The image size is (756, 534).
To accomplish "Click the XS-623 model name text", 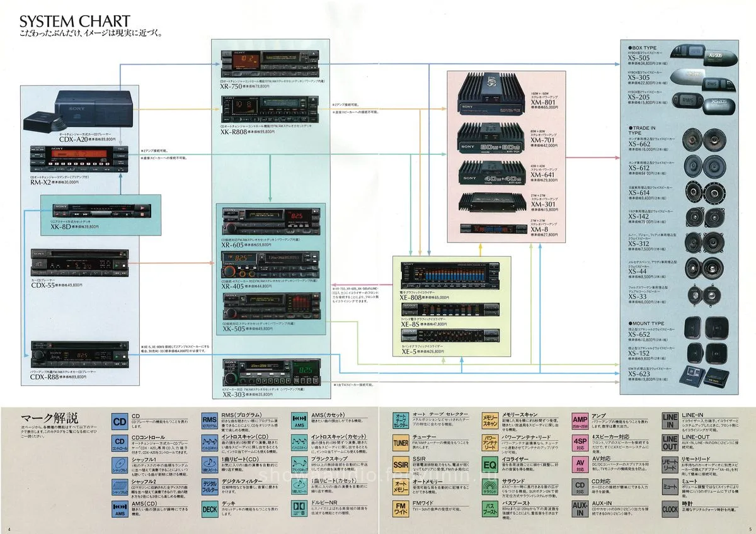I will (639, 374).
